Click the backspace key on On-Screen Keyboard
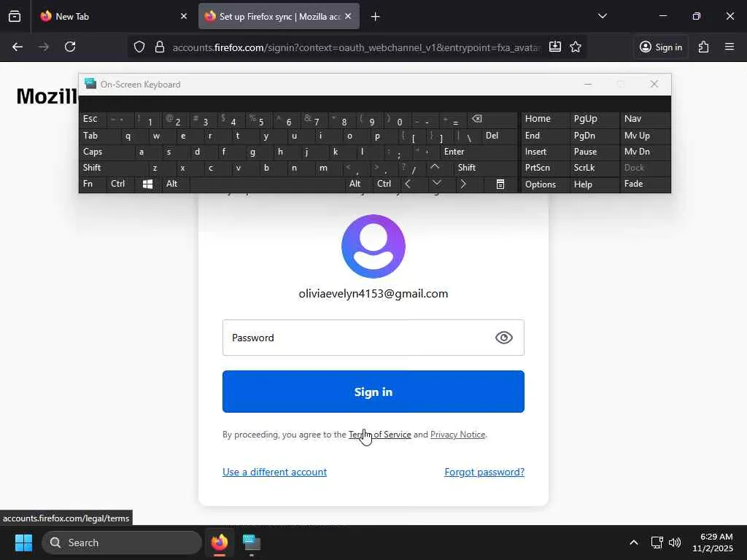Image resolution: width=747 pixels, height=560 pixels. [492, 119]
